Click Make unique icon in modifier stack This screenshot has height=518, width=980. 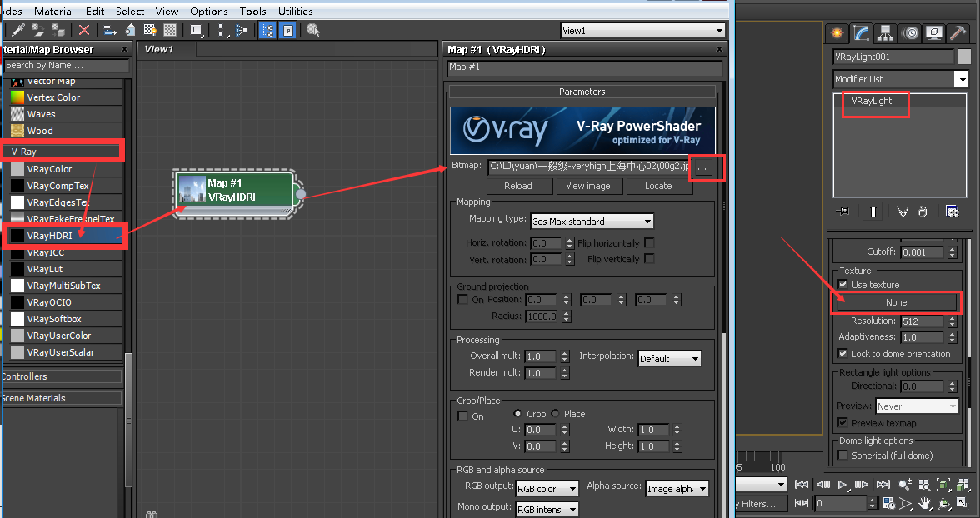[902, 212]
